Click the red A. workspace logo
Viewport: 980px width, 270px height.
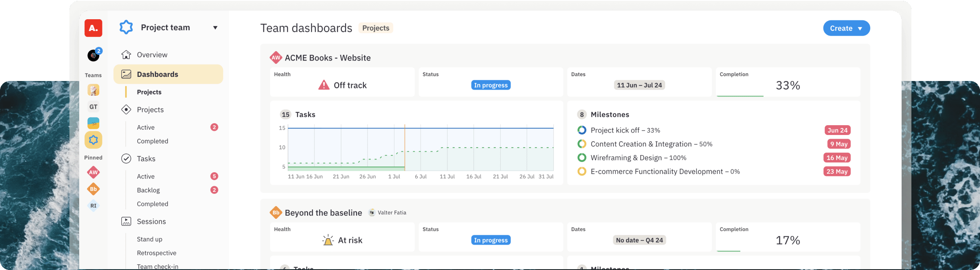point(93,28)
